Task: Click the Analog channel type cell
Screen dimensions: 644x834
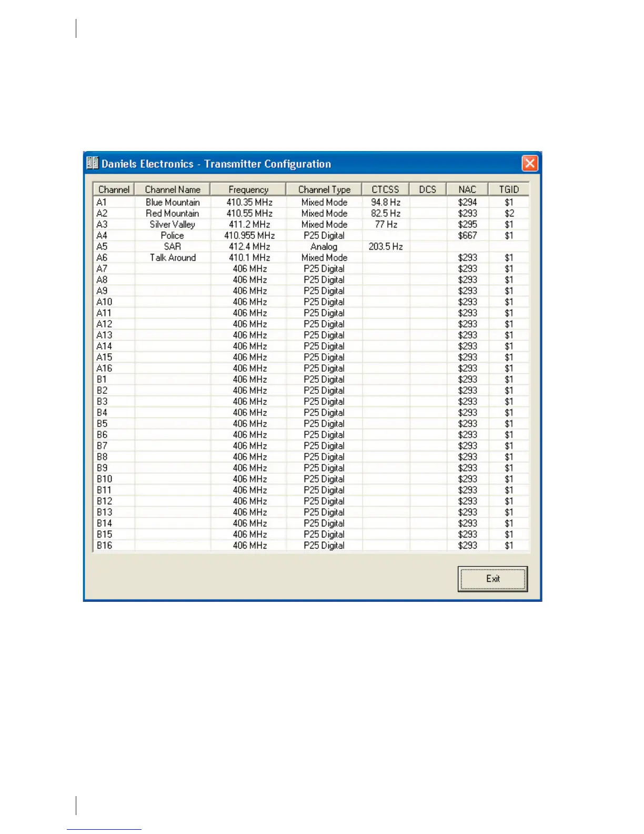Action: tap(324, 246)
